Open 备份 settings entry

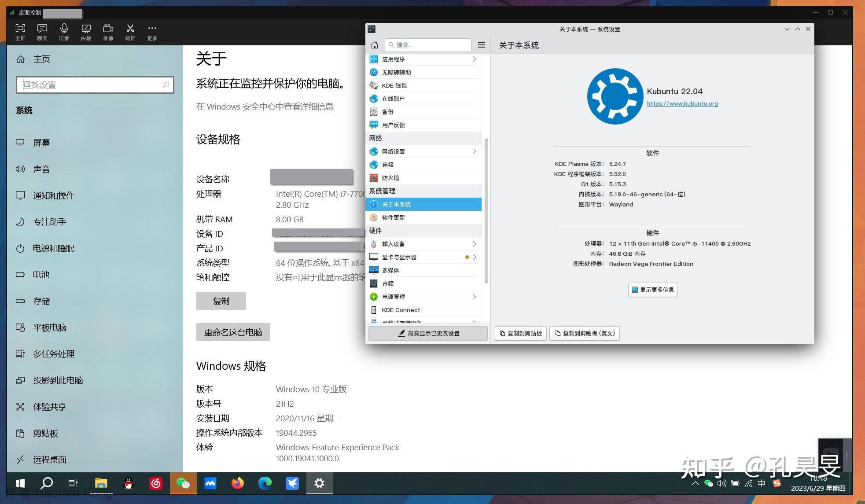pos(423,112)
